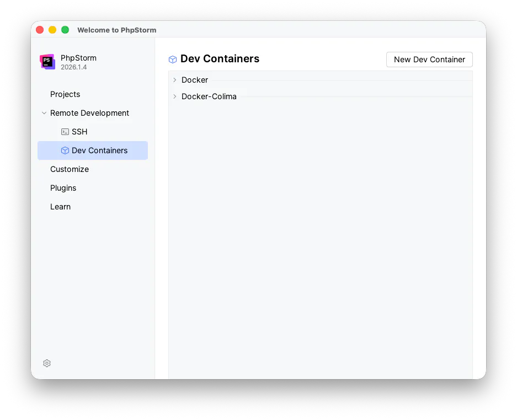This screenshot has height=420, width=517.
Task: Click the Dev Containers cube icon in sidebar
Action: (x=65, y=150)
